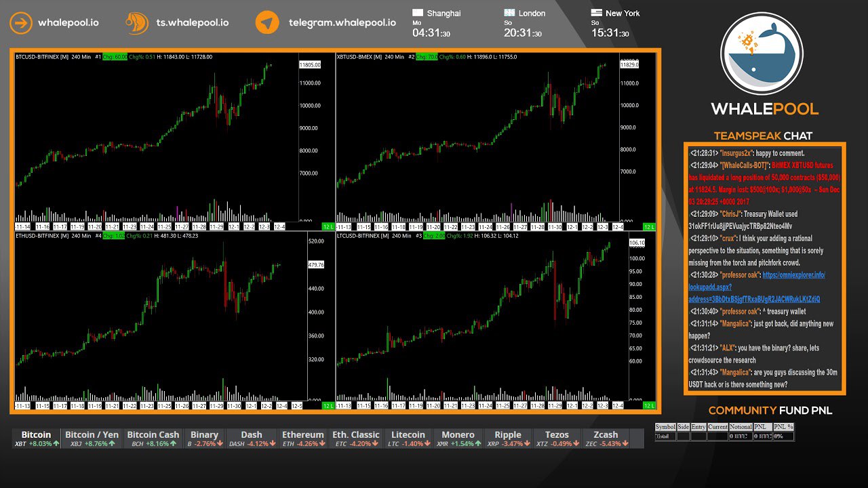Click the 240 Min label on ETHUSD chart
This screenshot has height=488, width=868.
pyautogui.click(x=81, y=236)
